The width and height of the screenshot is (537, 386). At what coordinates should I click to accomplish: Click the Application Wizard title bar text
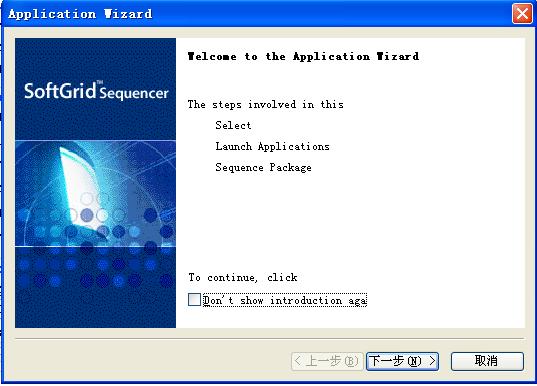pyautogui.click(x=80, y=14)
